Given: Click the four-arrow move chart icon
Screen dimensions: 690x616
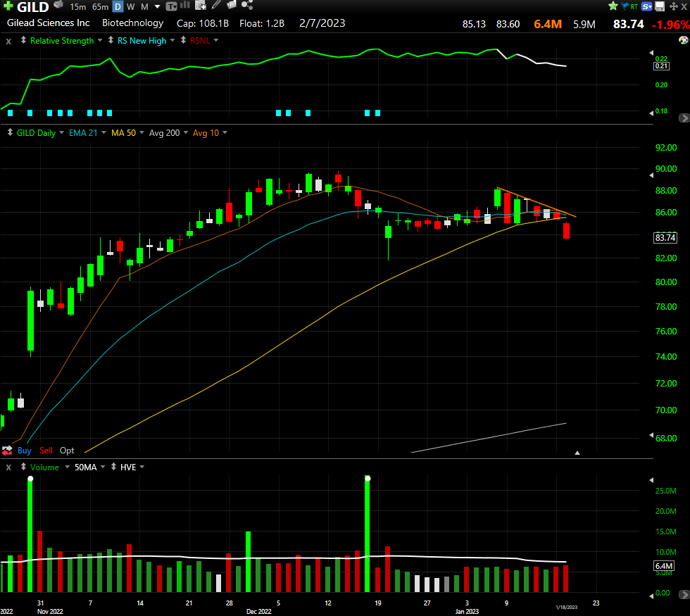Looking at the screenshot, I should pos(673,6).
